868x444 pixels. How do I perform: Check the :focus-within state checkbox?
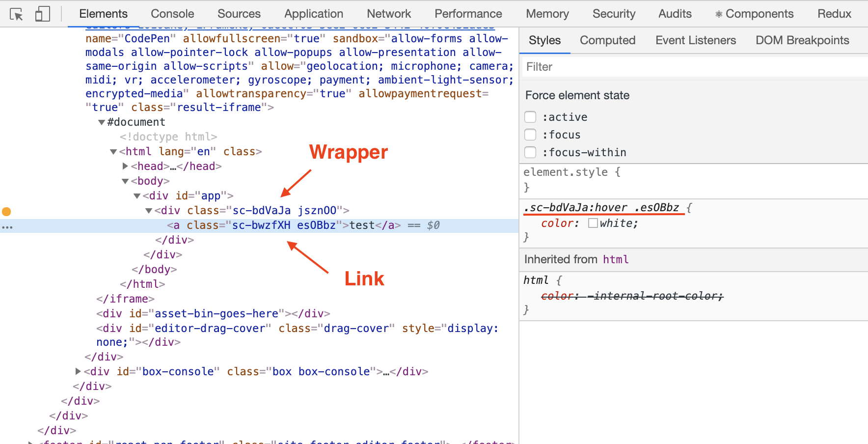coord(530,152)
